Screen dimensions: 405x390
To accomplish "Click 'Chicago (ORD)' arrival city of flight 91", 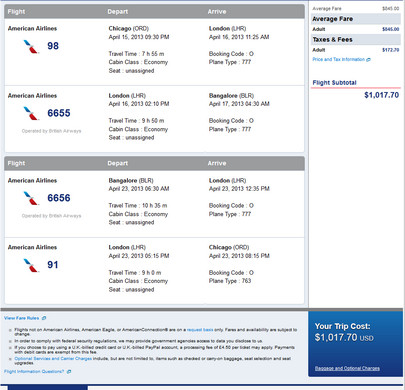I will [x=229, y=247].
